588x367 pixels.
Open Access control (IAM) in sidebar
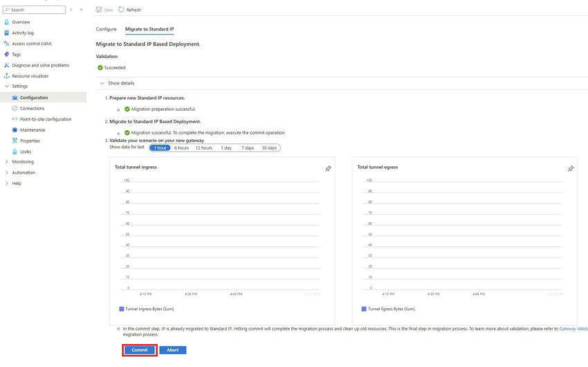31,44
